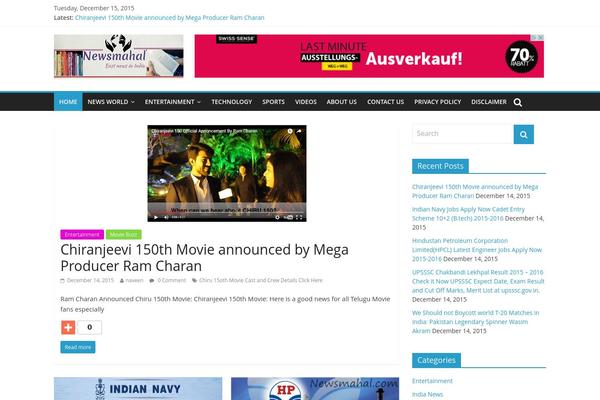Open recent post UPSSSC Chakbandi Lekhpal Result

tap(478, 281)
